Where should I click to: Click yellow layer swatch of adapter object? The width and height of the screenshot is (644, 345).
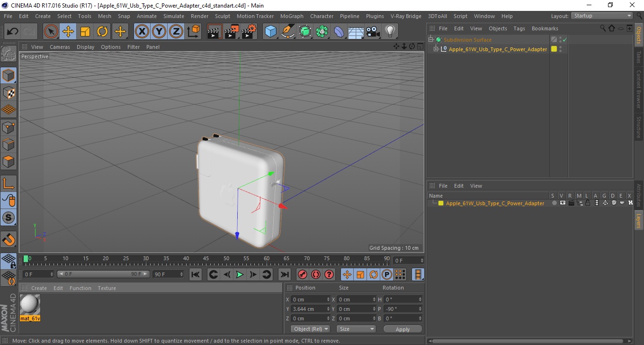coord(554,49)
